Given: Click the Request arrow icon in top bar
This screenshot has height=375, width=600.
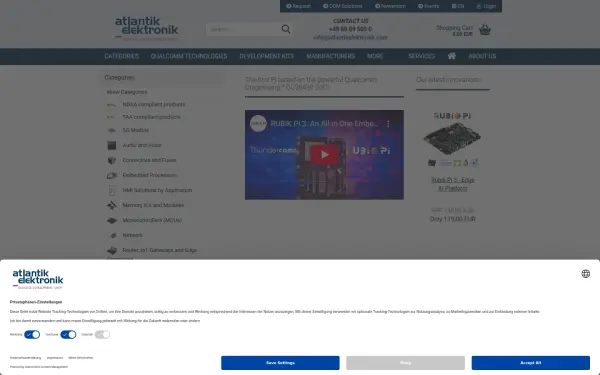Looking at the screenshot, I should pos(289,6).
